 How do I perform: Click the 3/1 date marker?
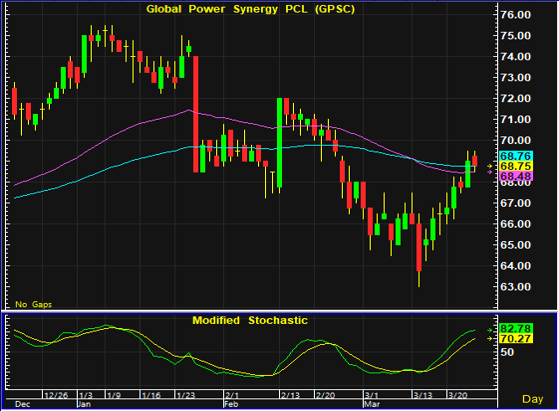[x=371, y=395]
